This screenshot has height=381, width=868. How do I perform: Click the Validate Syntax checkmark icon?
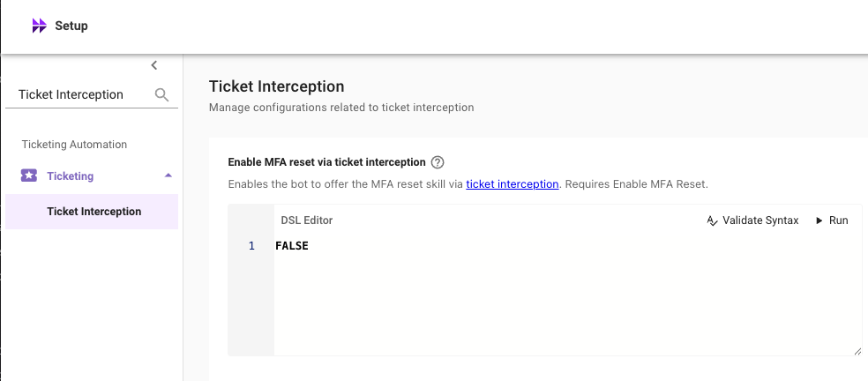click(x=712, y=220)
